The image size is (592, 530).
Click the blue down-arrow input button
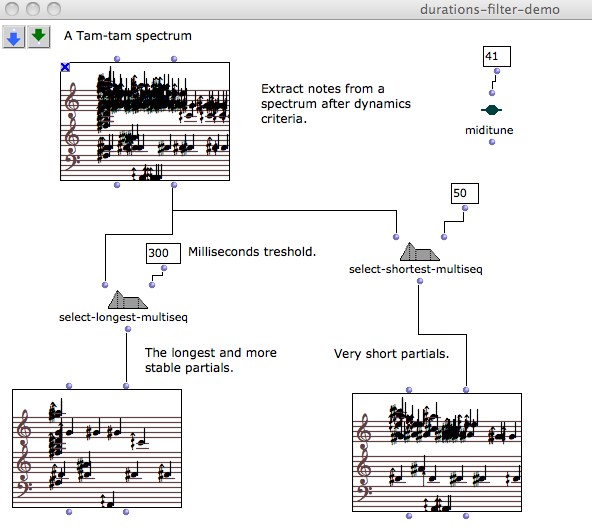click(14, 37)
